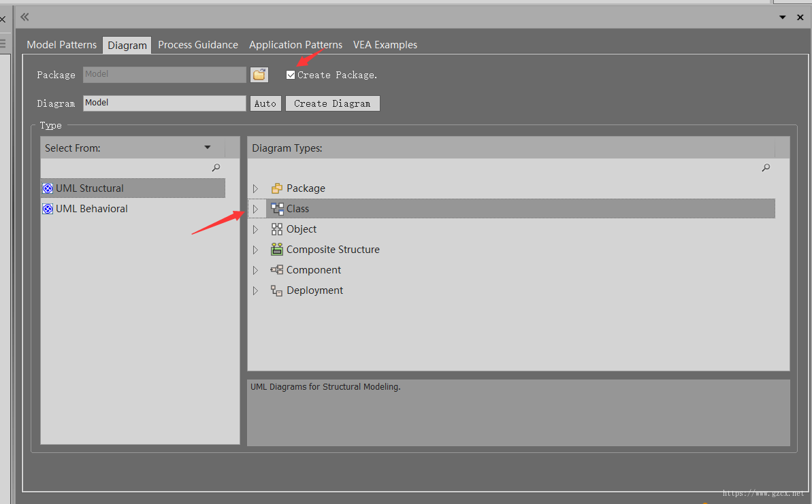Expand the Deployment tree node
The height and width of the screenshot is (504, 812).
coord(256,290)
